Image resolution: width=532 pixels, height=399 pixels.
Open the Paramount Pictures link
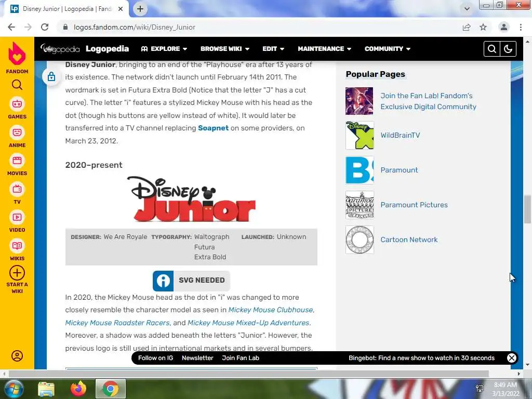414,205
